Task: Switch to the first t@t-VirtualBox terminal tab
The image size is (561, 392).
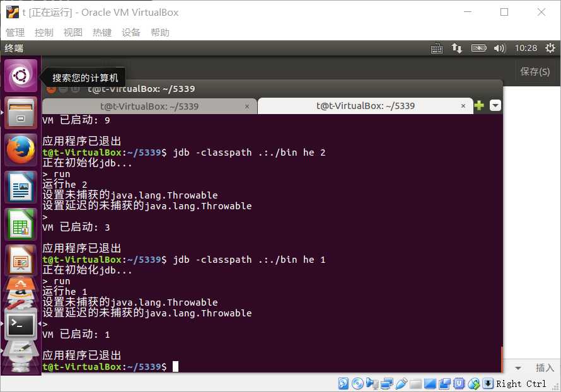Action: [149, 107]
